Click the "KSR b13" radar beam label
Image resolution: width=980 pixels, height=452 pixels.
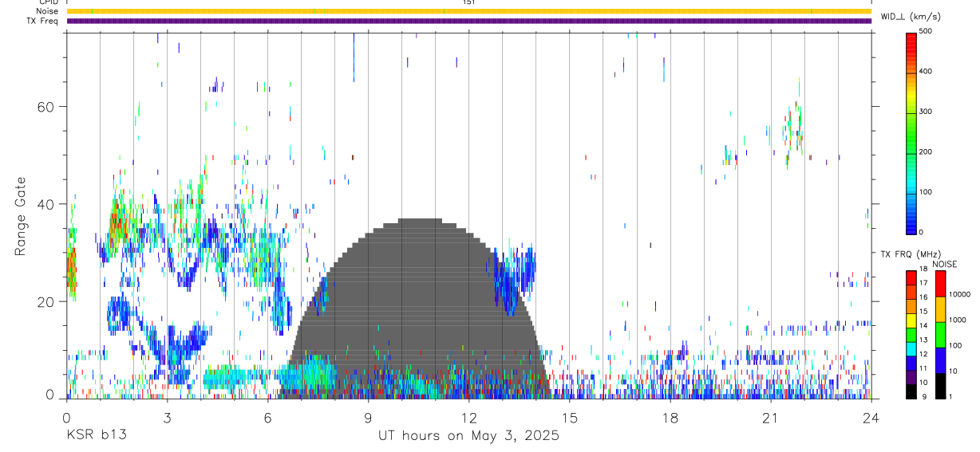96,435
